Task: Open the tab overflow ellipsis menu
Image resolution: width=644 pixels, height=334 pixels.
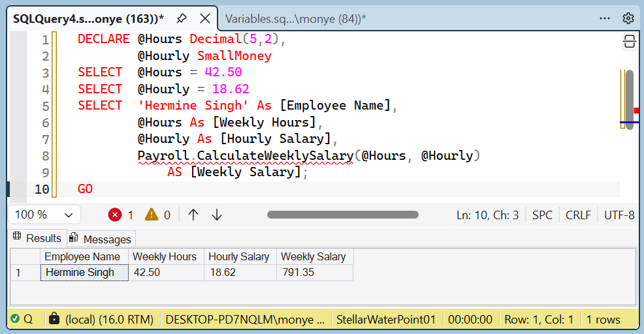Action: (x=605, y=18)
